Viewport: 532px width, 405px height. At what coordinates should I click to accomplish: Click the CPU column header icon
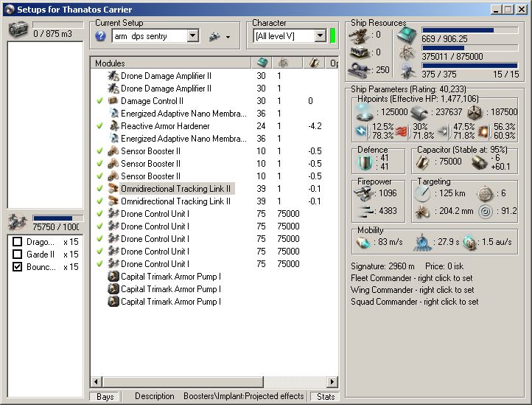pyautogui.click(x=262, y=63)
